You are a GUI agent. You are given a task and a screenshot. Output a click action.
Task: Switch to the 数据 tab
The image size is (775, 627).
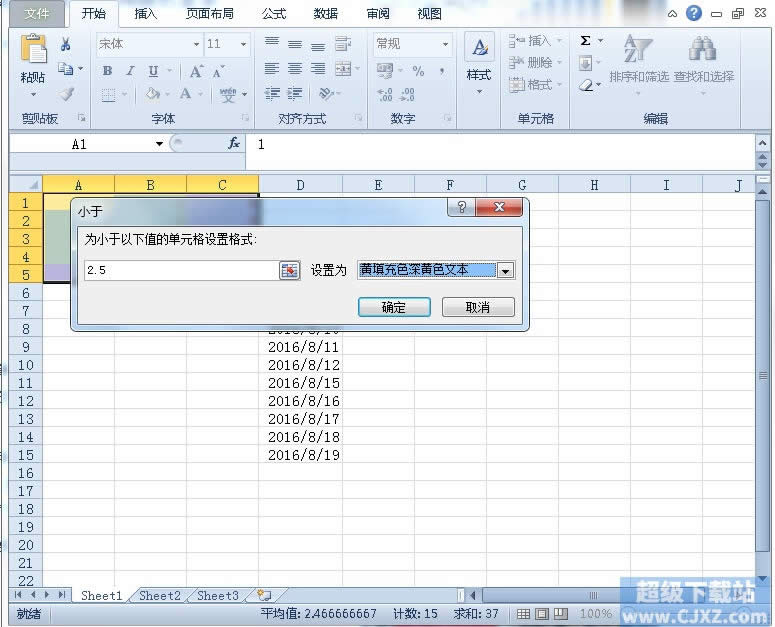[326, 14]
